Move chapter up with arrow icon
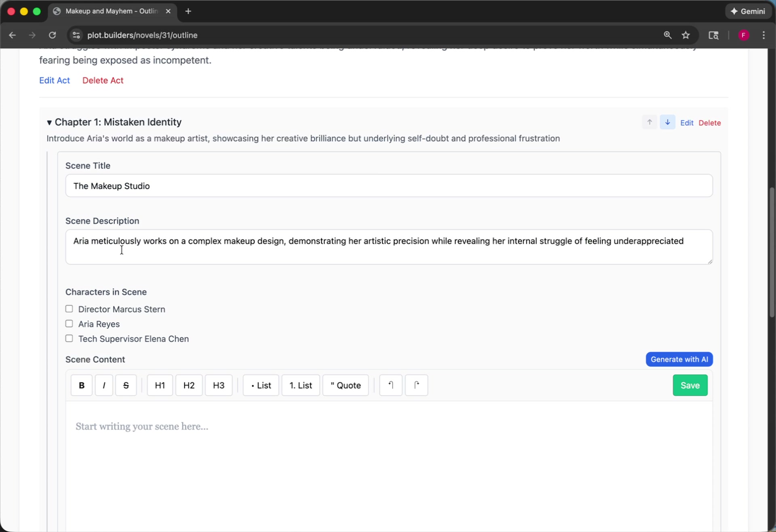 649,122
